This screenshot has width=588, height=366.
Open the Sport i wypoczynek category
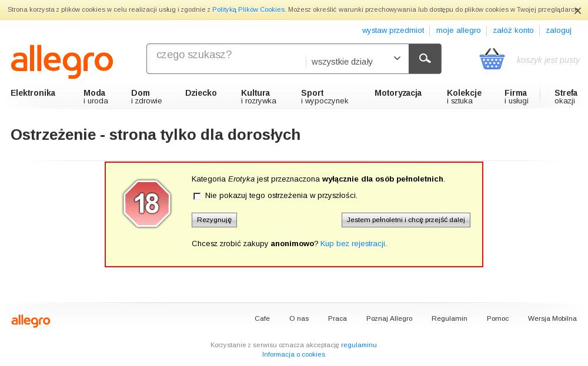point(325,97)
